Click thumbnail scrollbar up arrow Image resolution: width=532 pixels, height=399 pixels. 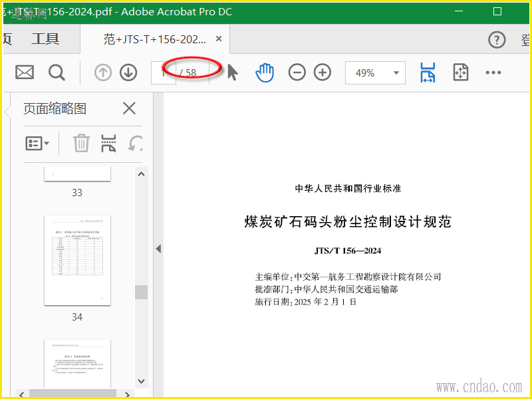[141, 174]
